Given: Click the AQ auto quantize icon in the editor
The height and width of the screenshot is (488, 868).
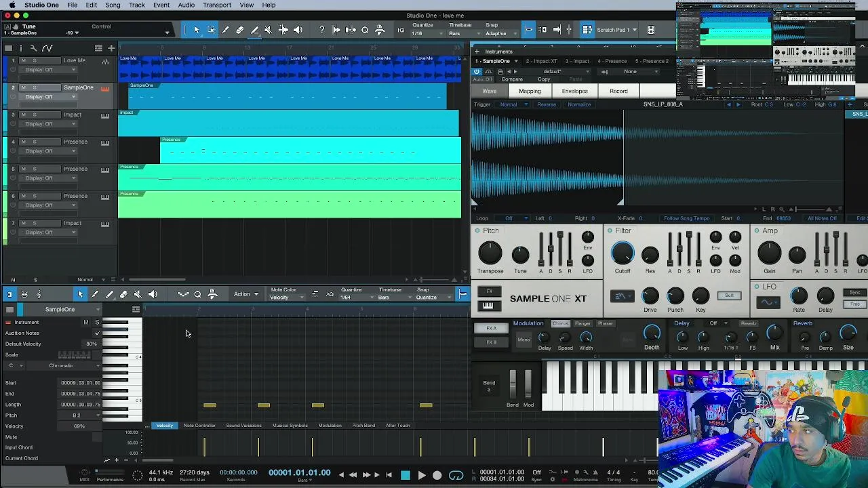Looking at the screenshot, I should [x=330, y=294].
